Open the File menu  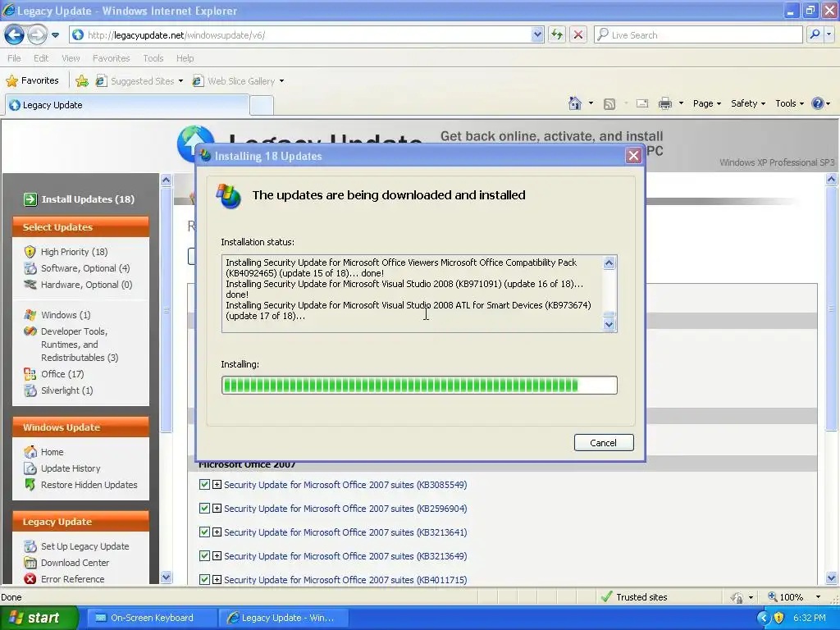click(x=15, y=58)
